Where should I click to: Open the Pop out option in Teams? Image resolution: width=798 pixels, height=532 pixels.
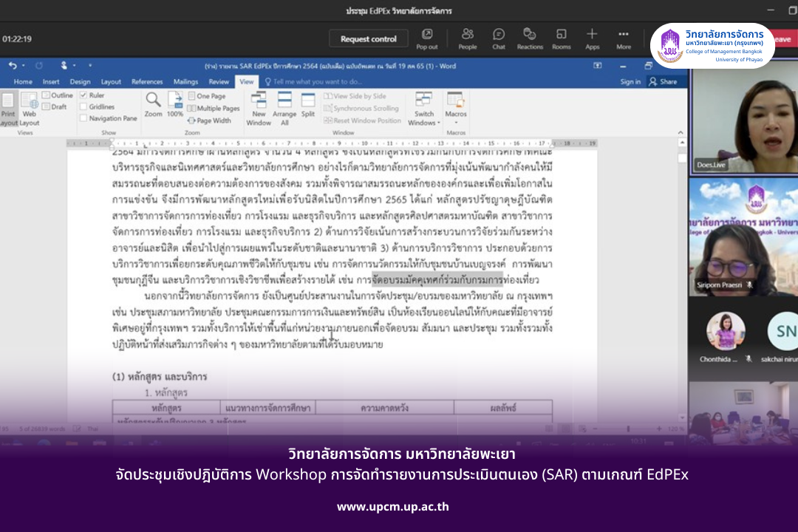click(427, 38)
